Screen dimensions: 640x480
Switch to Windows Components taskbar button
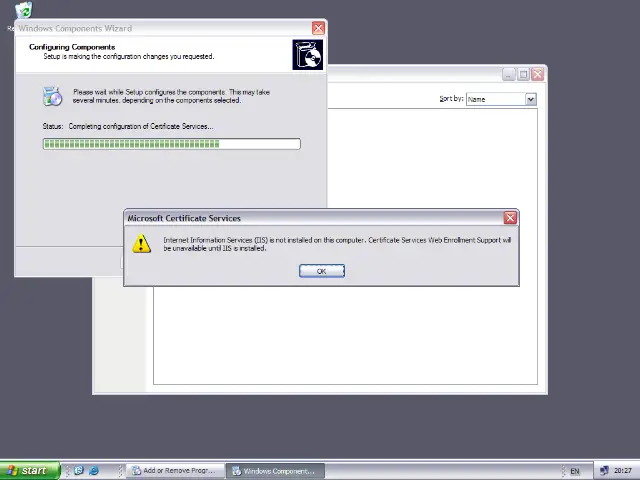(276, 471)
